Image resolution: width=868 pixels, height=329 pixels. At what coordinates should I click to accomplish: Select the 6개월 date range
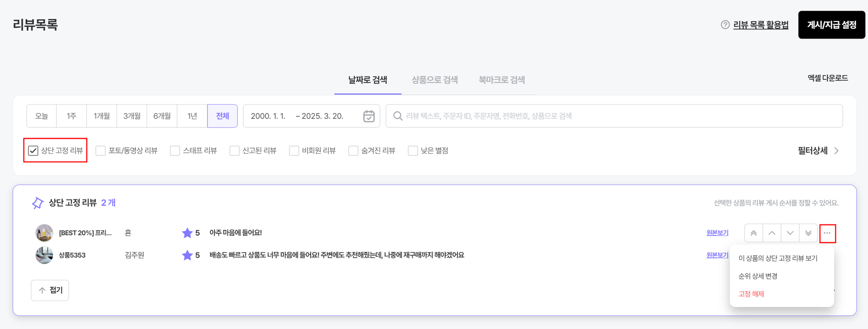(x=162, y=116)
